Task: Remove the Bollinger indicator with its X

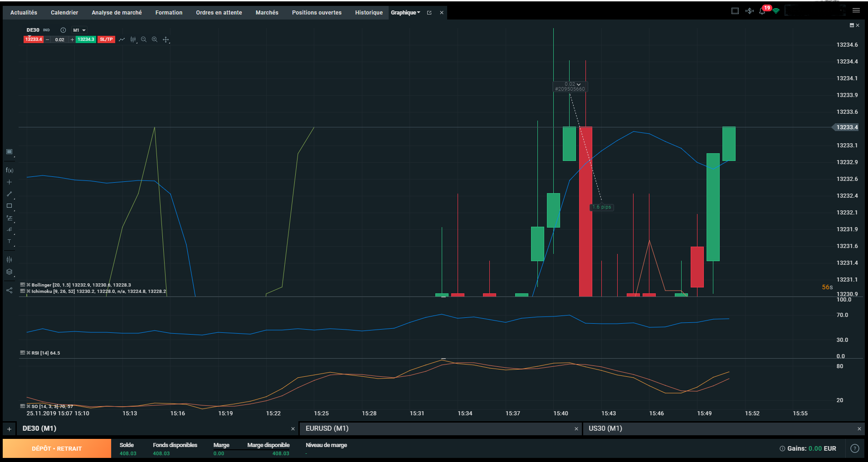Action: click(29, 285)
